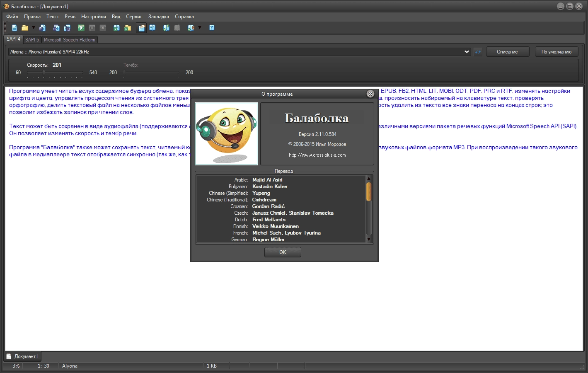The width and height of the screenshot is (588, 373).
Task: Click the named bookmarks toolbar icon
Action: [x=191, y=28]
